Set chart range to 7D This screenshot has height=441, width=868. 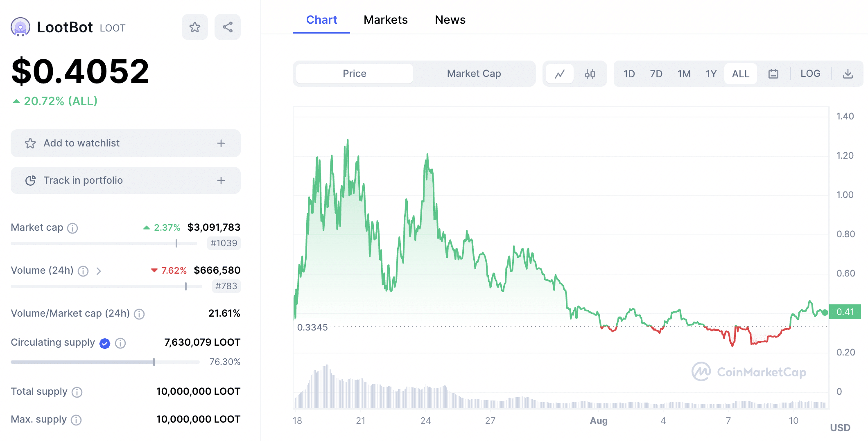[656, 74]
